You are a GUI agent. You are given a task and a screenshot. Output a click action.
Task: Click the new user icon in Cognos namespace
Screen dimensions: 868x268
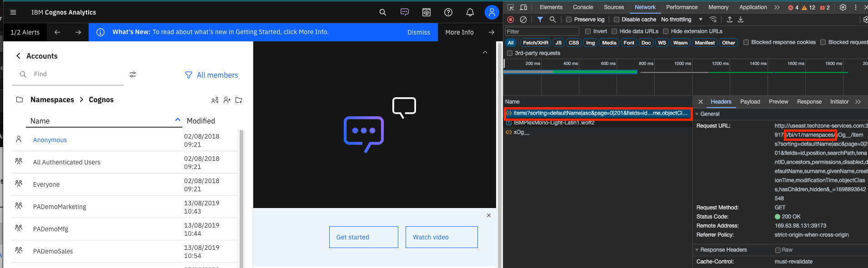point(227,100)
